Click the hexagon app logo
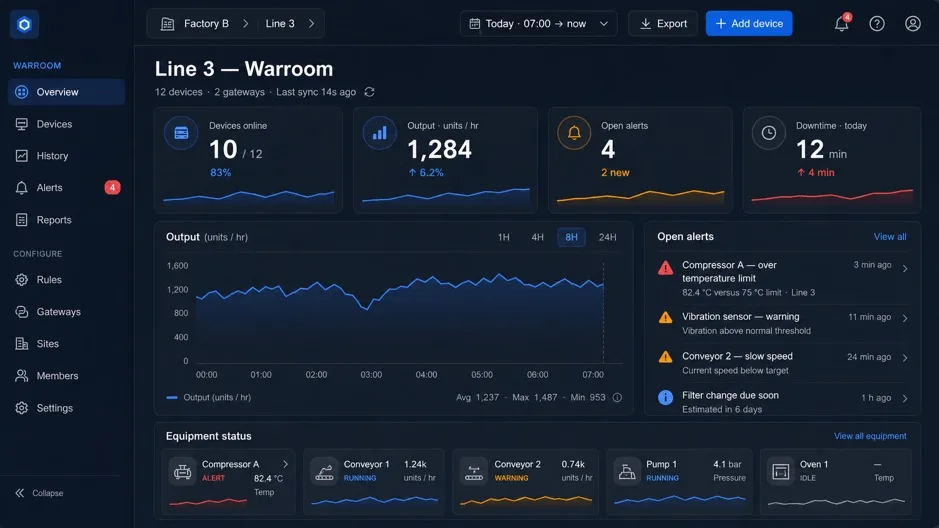 point(24,24)
